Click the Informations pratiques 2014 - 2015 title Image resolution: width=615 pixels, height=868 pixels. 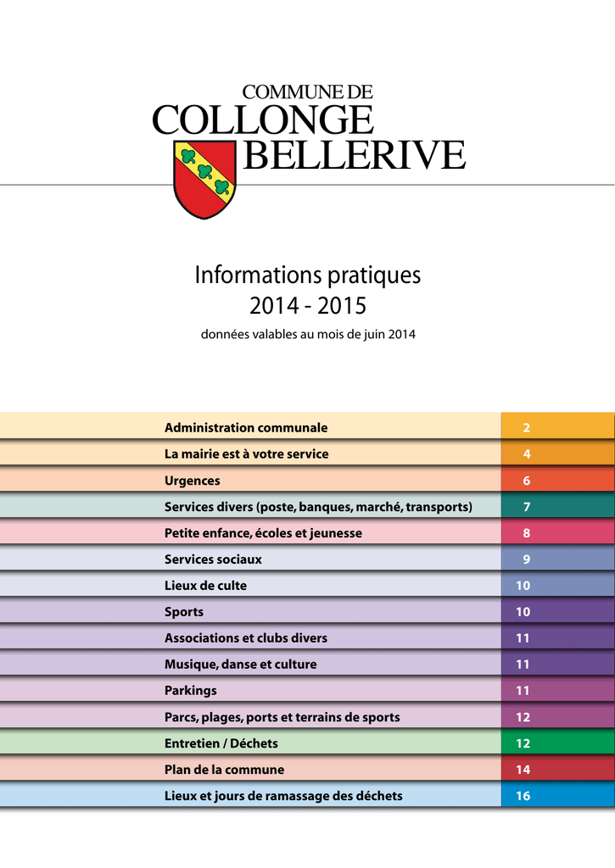tap(308, 289)
